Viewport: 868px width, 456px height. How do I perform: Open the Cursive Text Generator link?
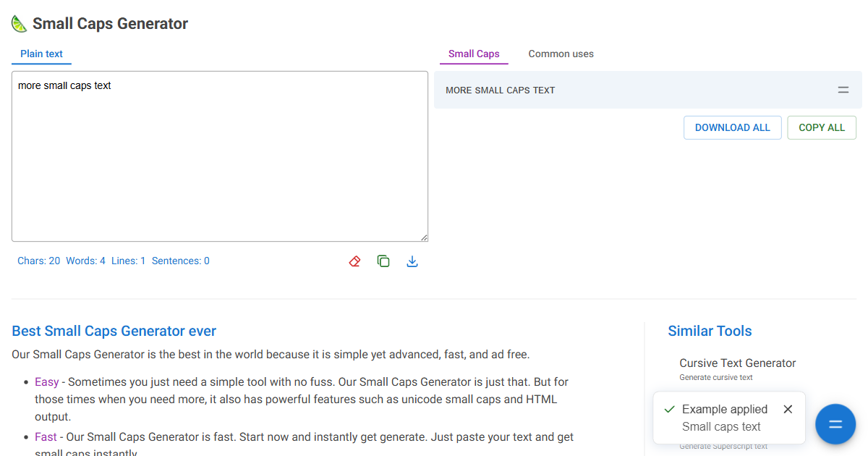737,363
